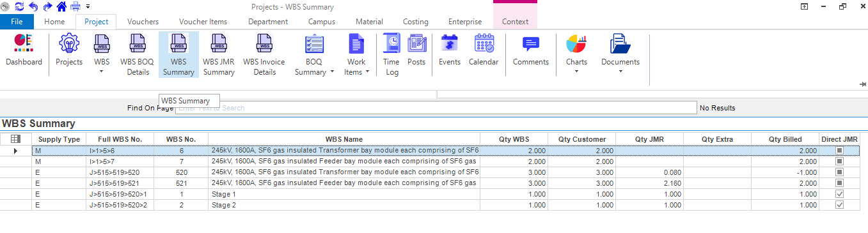Viewport: 868px width, 233px height.
Task: Toggle Direct JMR checkbox for WBS 521
Action: pos(839,183)
